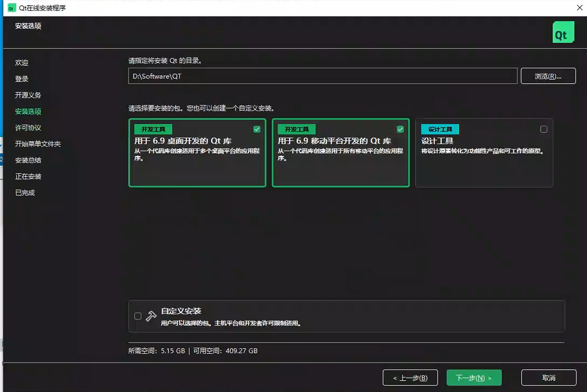The image size is (587, 392).
Task: Click the wrench icon beside 自定义安装
Action: tap(151, 316)
